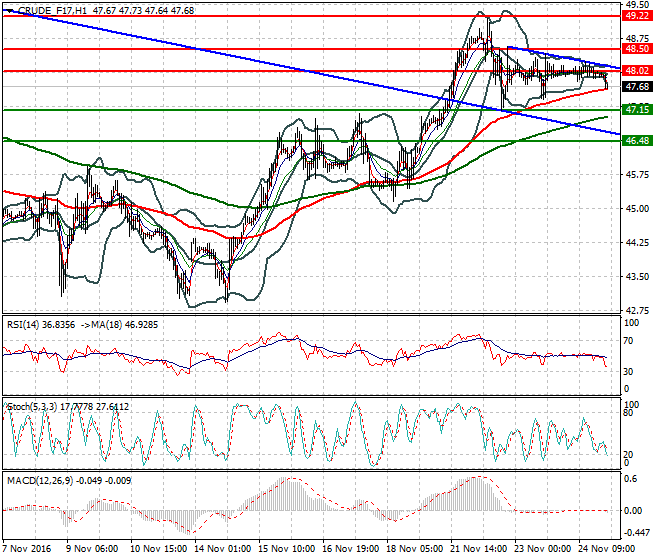This screenshot has height=560, width=660.
Task: Click the 80 level on Stochastic scale
Action: click(x=628, y=413)
